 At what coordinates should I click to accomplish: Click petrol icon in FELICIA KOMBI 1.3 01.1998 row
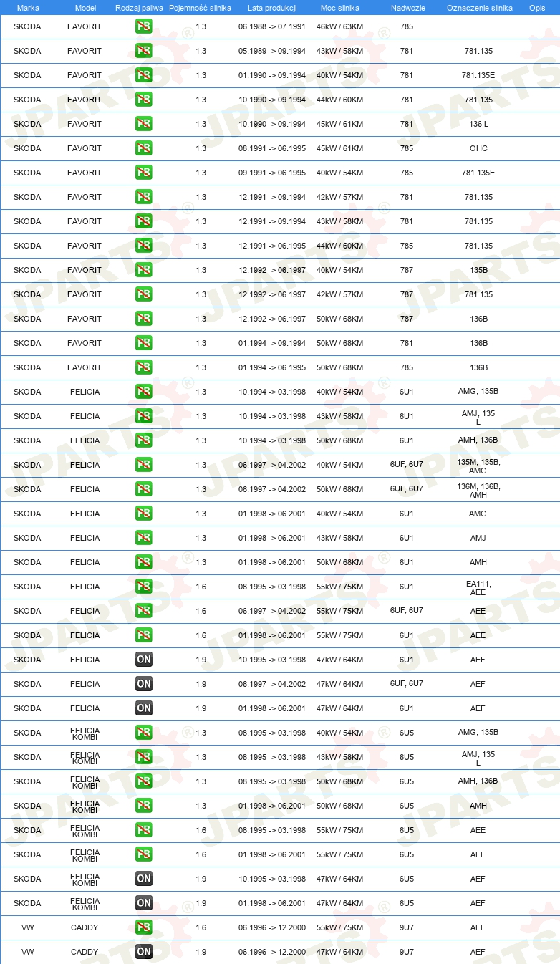coord(143,806)
